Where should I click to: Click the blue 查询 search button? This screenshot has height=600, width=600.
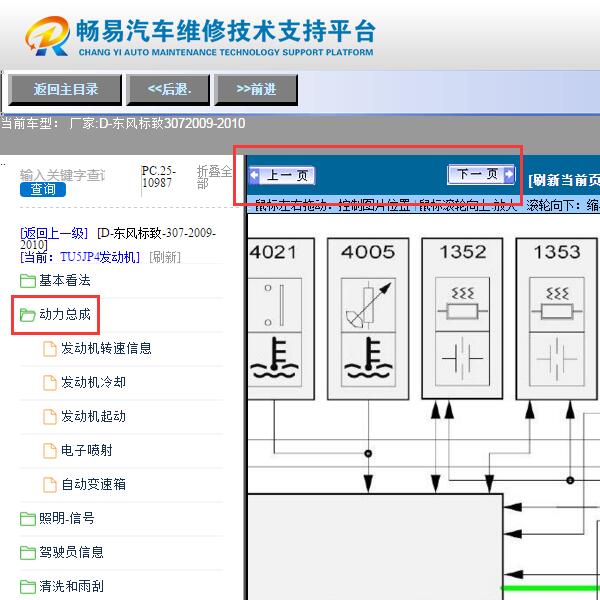point(43,189)
